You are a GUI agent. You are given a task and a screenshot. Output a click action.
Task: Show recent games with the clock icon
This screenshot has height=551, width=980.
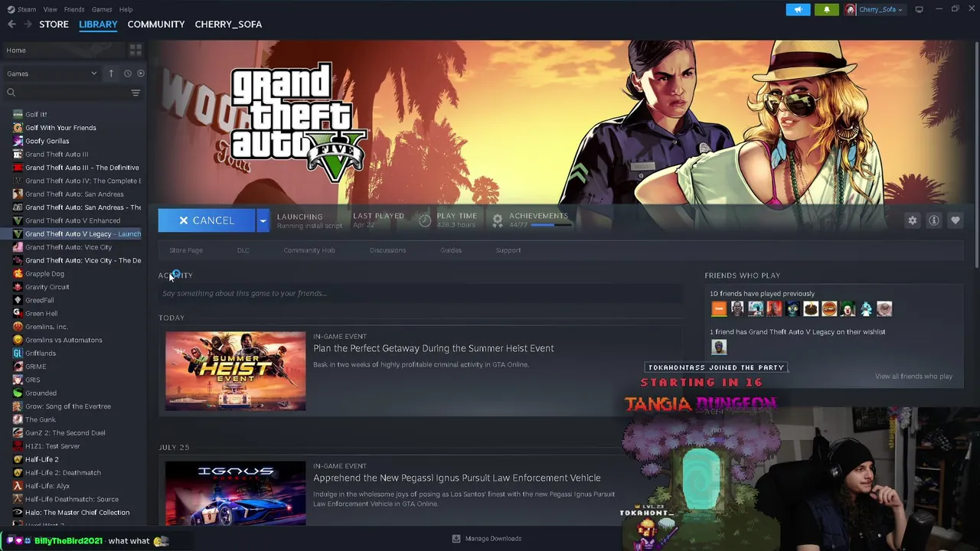pos(128,73)
